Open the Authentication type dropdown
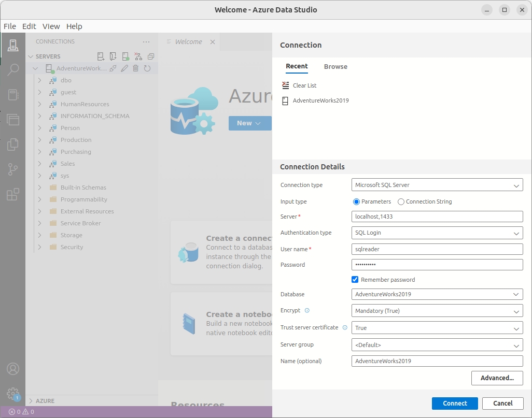This screenshot has height=418, width=532. (437, 233)
